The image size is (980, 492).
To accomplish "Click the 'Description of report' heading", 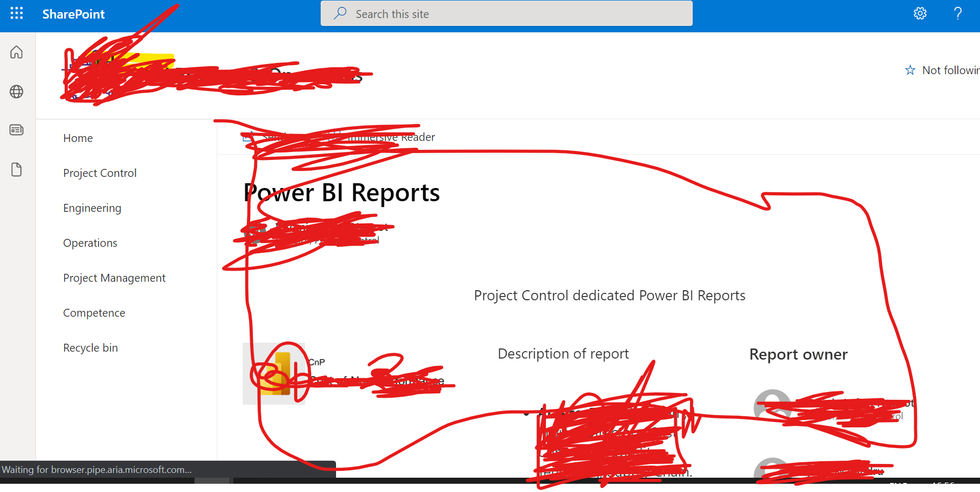I will tap(563, 354).
